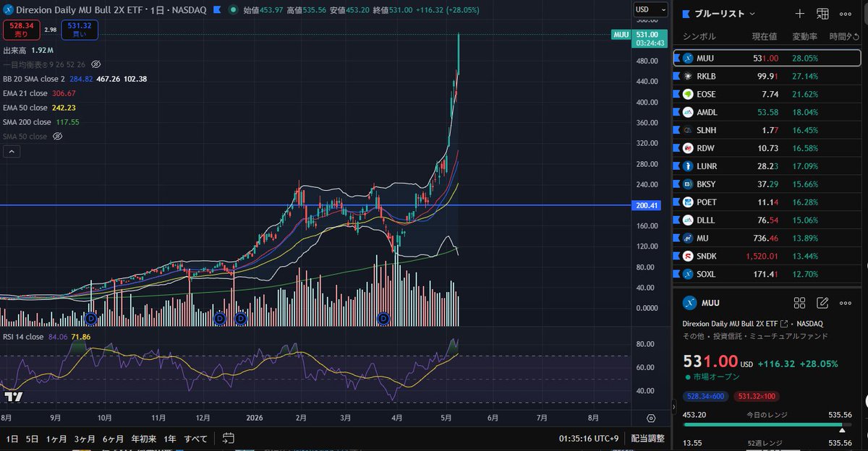
Task: Select the 5日 time range tab
Action: [x=32, y=438]
